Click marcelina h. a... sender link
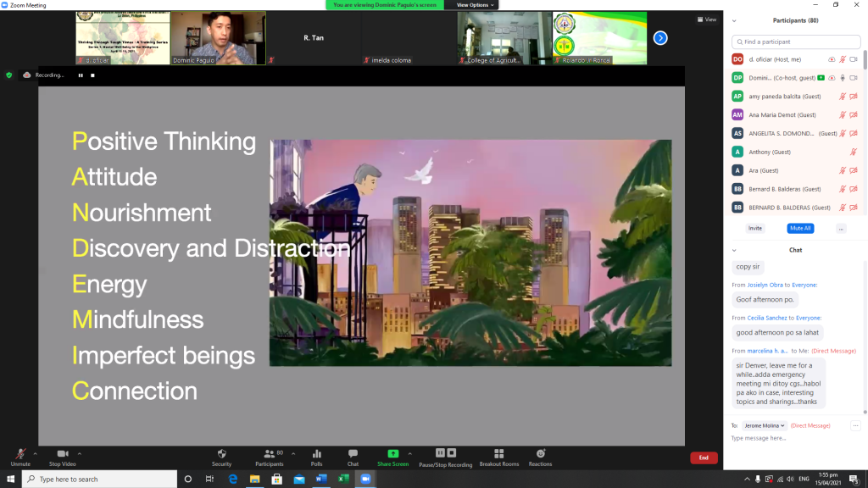The width and height of the screenshot is (868, 488). tap(767, 351)
